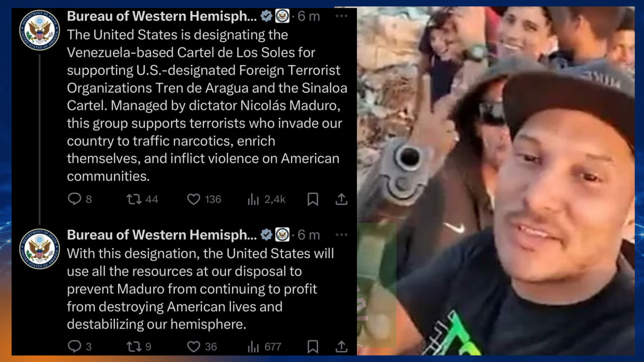The image size is (644, 362).
Task: Repost the second tweet with 9 reposts
Action: (x=139, y=346)
